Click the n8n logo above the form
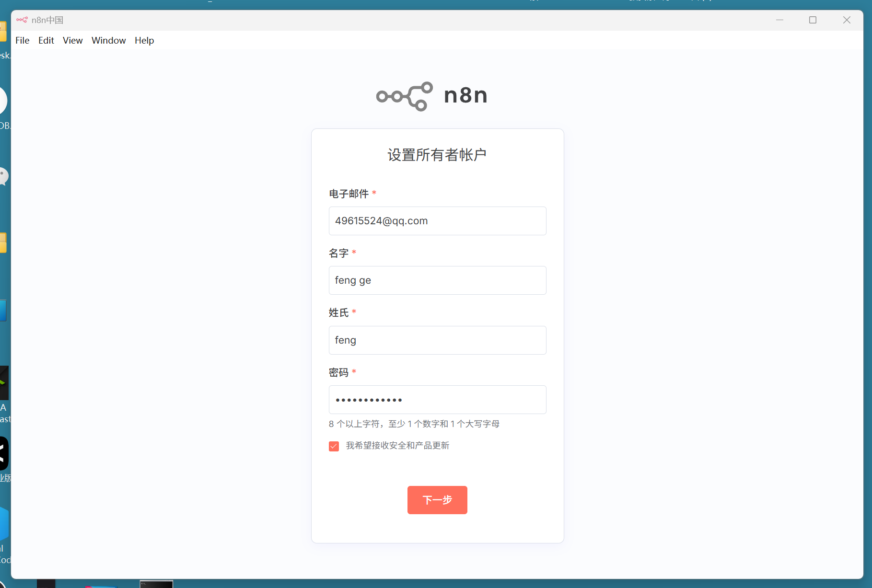872x588 pixels. (x=431, y=96)
